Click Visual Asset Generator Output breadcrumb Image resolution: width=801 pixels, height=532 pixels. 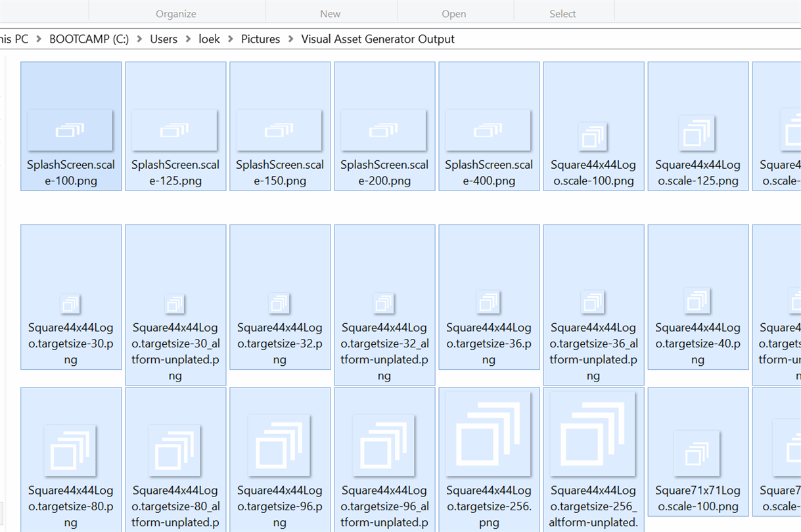378,39
